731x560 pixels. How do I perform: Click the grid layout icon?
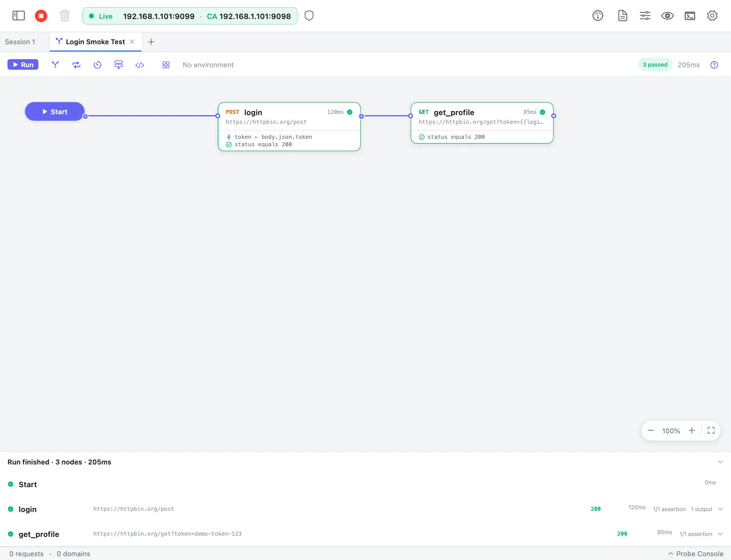(x=166, y=65)
